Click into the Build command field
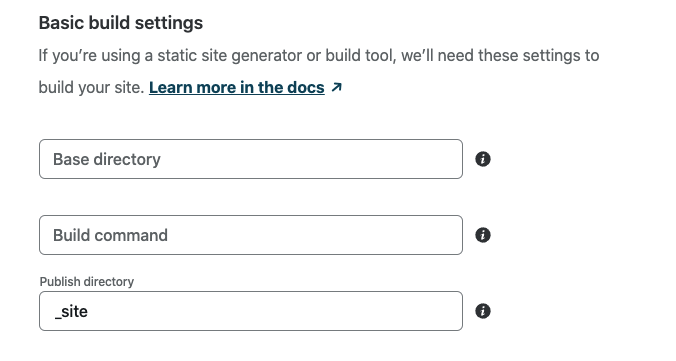 click(x=251, y=235)
